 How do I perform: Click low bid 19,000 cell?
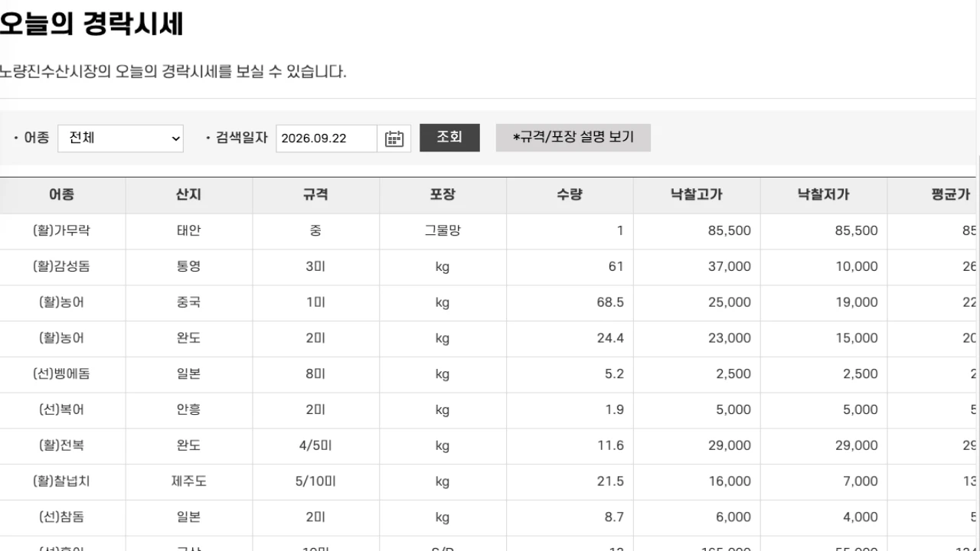coord(824,302)
